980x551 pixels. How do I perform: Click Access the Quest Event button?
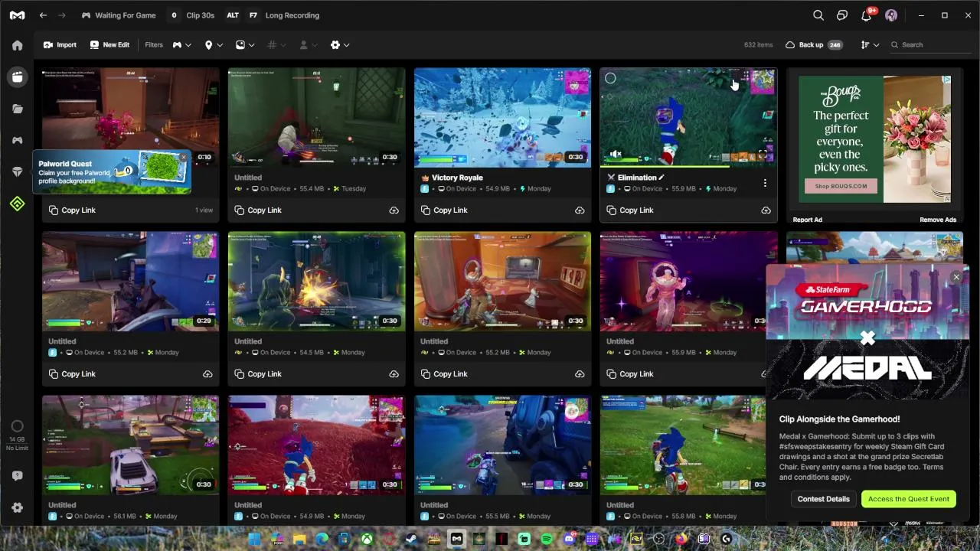point(909,499)
